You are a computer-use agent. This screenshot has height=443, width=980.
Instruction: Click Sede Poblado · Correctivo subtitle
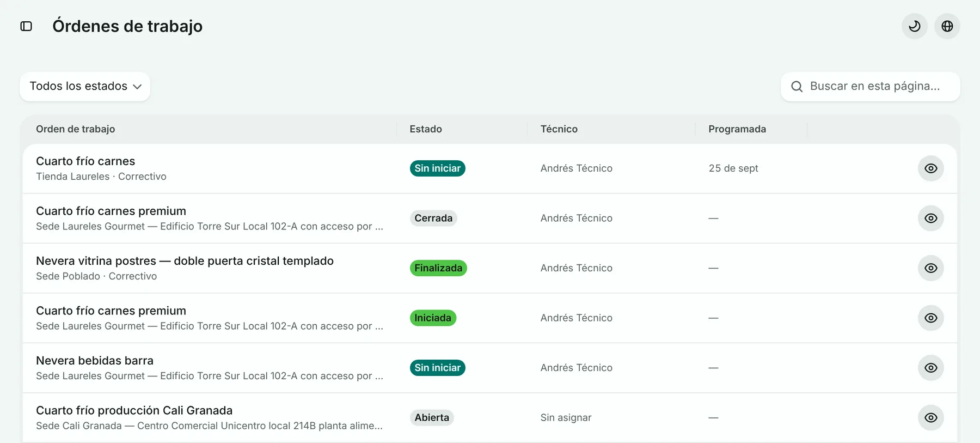[x=96, y=276]
